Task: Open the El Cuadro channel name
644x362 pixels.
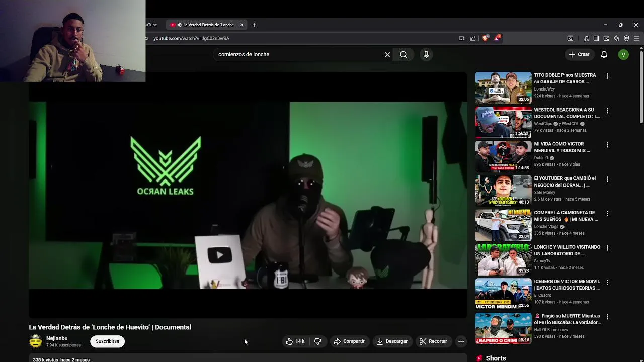Action: [543, 295]
